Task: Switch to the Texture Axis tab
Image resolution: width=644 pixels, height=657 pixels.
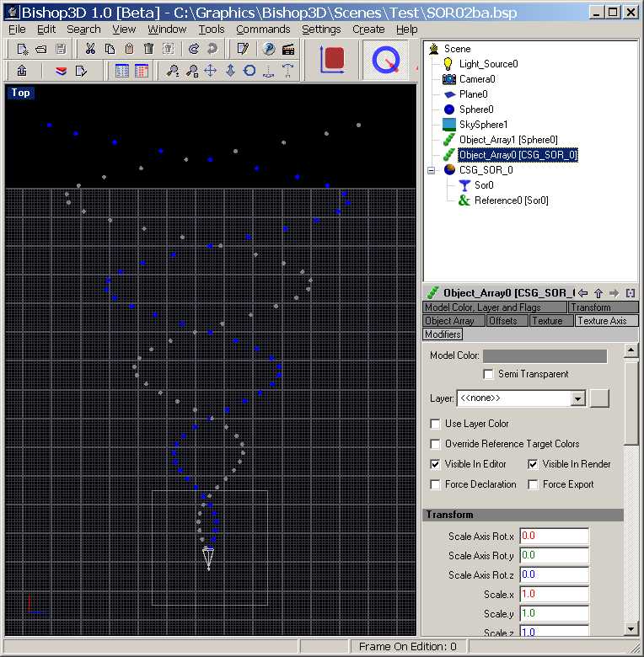Action: point(606,321)
